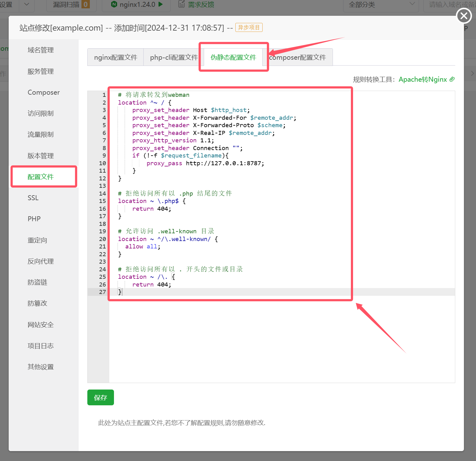Click the domain search input field

(x=450, y=5)
